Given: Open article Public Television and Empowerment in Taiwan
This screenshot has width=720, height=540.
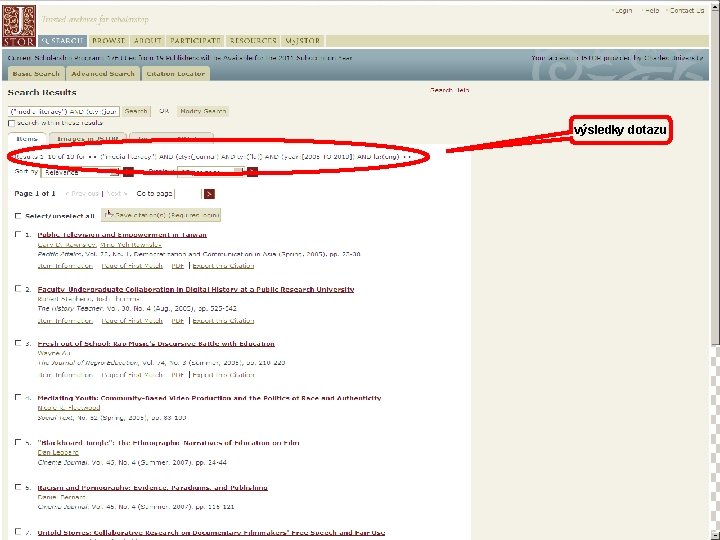Looking at the screenshot, I should point(122,235).
